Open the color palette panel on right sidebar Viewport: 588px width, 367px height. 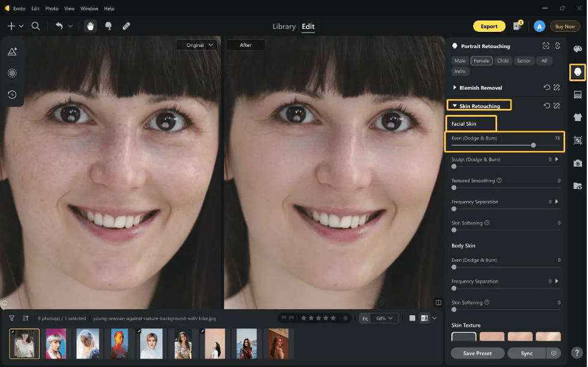tap(577, 49)
